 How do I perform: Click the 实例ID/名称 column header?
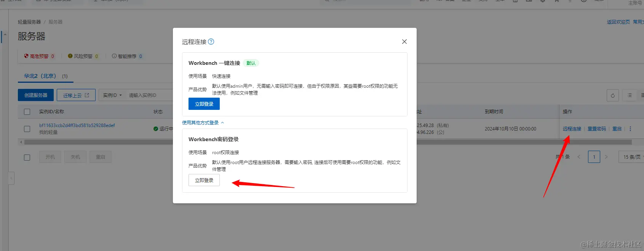[x=51, y=112]
